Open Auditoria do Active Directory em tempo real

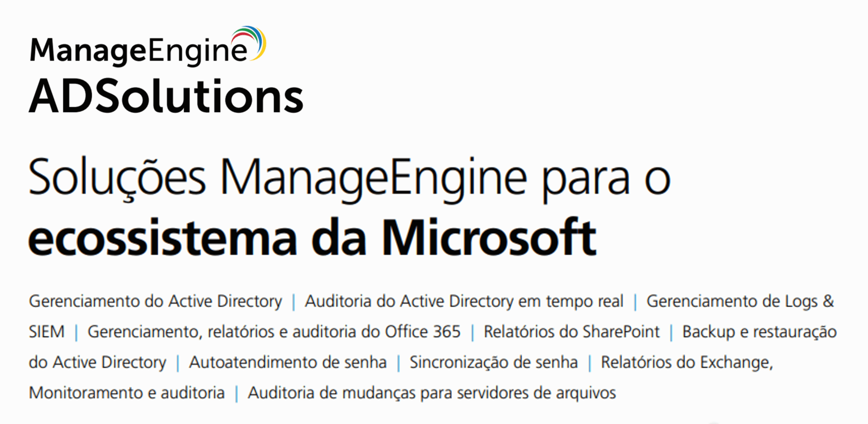pos(464,302)
